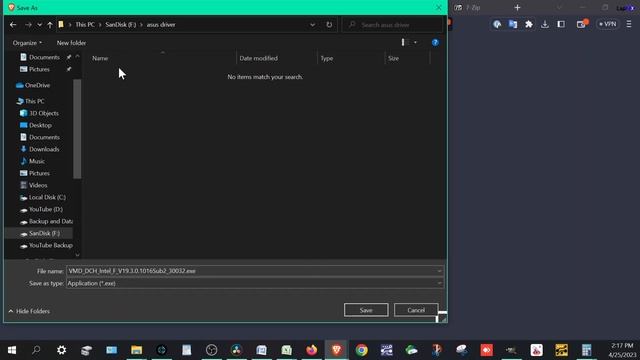The image size is (640, 360).
Task: Select the YouTube (D:) drive
Action: coord(41,209)
